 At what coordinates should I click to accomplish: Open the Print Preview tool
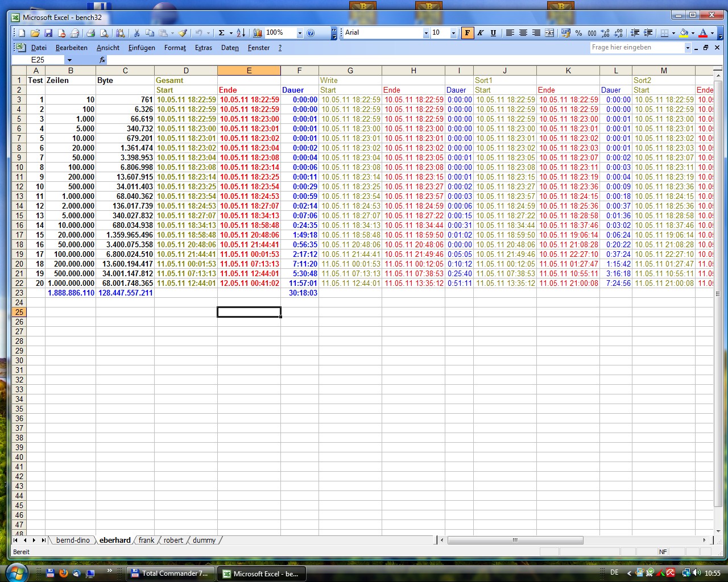[x=104, y=33]
